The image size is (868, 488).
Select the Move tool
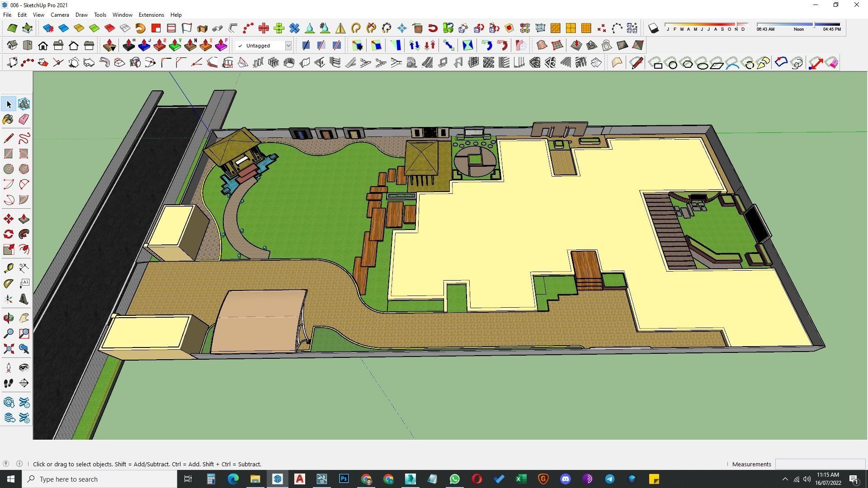(x=8, y=219)
